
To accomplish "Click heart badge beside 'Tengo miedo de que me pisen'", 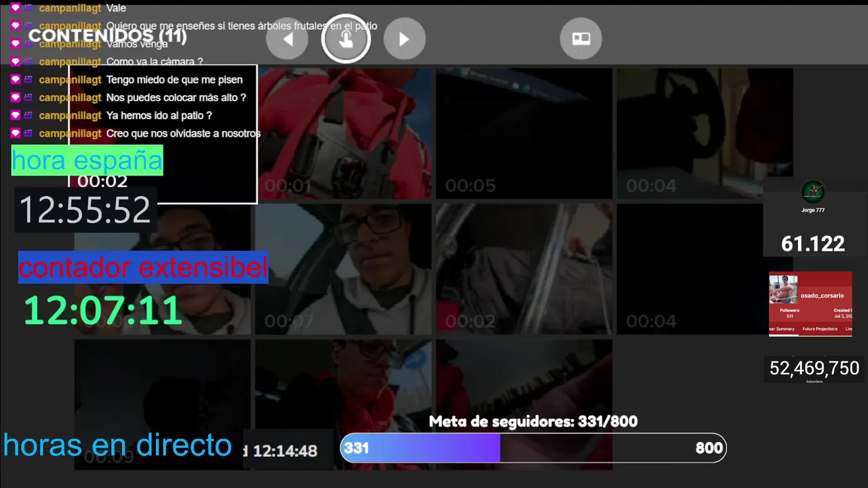I will point(16,79).
